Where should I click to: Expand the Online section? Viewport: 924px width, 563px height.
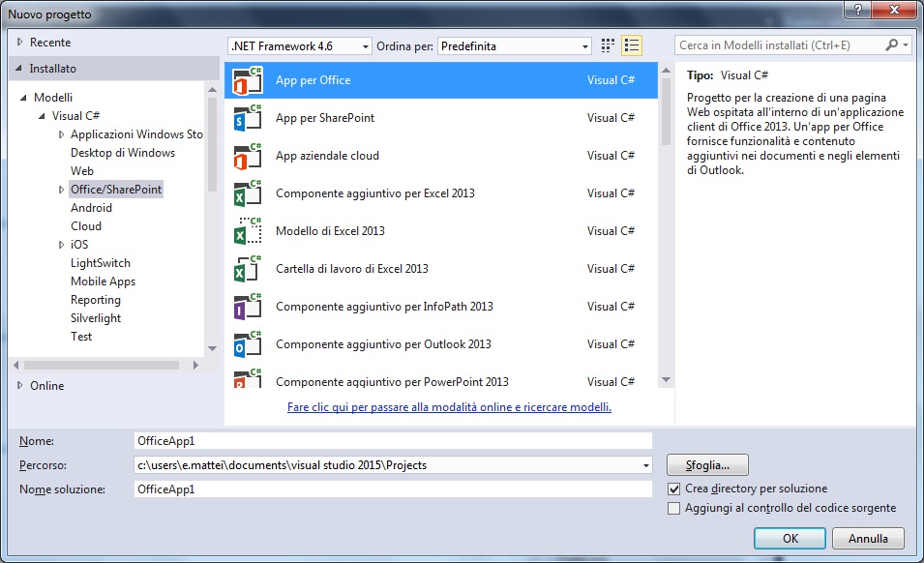click(x=20, y=385)
